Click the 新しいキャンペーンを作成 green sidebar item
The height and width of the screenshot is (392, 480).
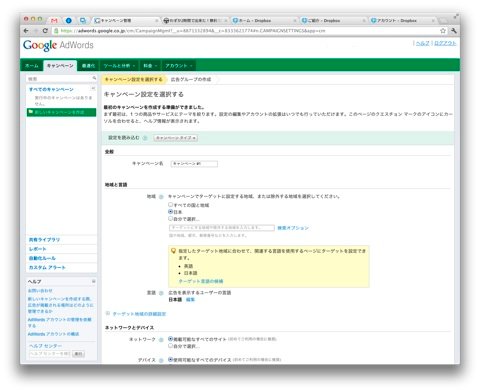pos(61,112)
